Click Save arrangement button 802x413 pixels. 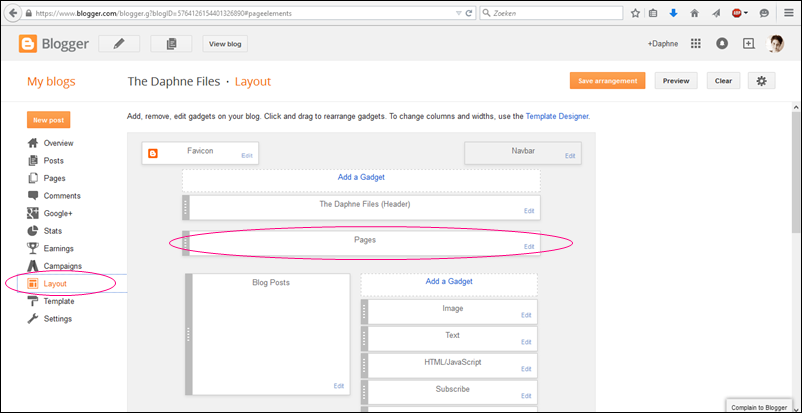[608, 81]
